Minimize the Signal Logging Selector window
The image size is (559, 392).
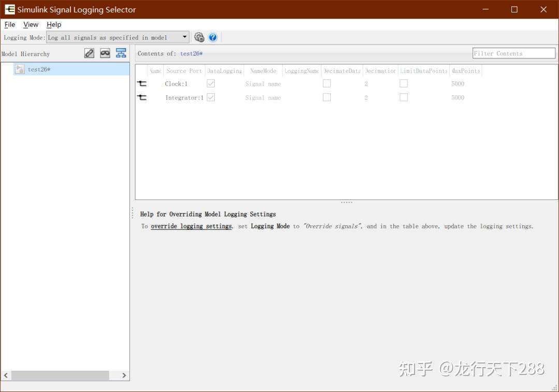(x=486, y=9)
